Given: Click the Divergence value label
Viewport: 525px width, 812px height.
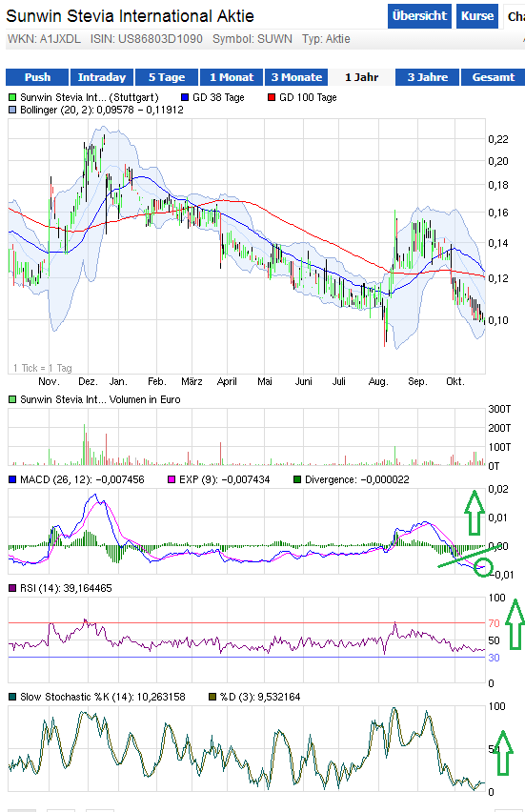Looking at the screenshot, I should pos(357,479).
